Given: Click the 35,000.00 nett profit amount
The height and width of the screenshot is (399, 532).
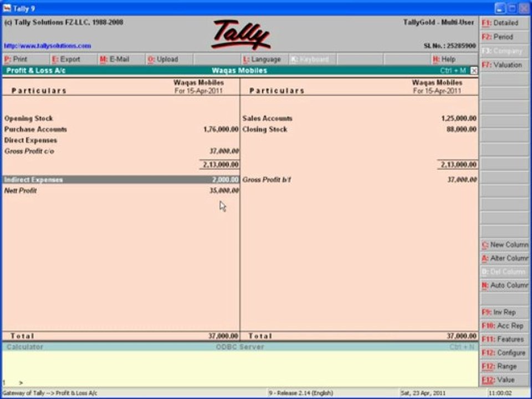Looking at the screenshot, I should [x=224, y=190].
